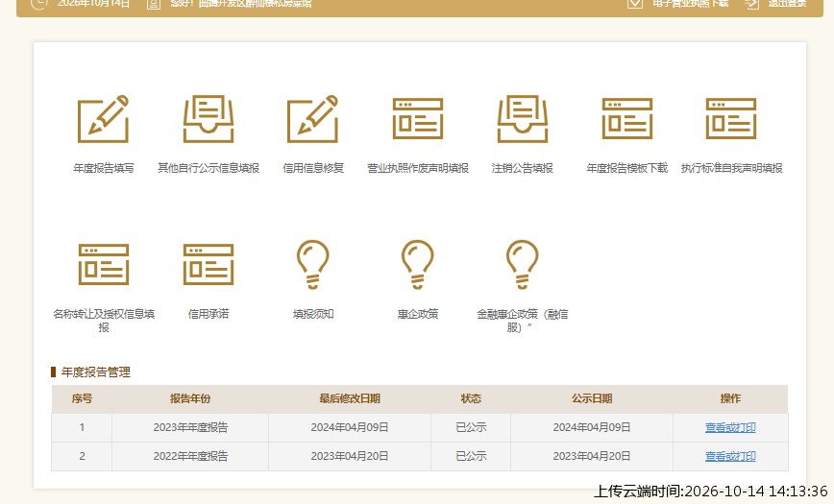Open the 营业执照作废声明填报 form icon
Screen dimensions: 834x504
(418, 118)
